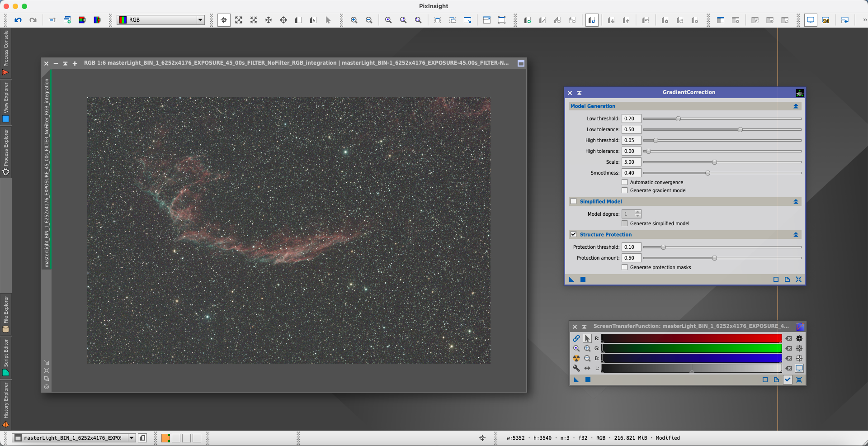This screenshot has height=446, width=868.
Task: Link RGB channels in ScreenTransferFunction
Action: point(576,338)
